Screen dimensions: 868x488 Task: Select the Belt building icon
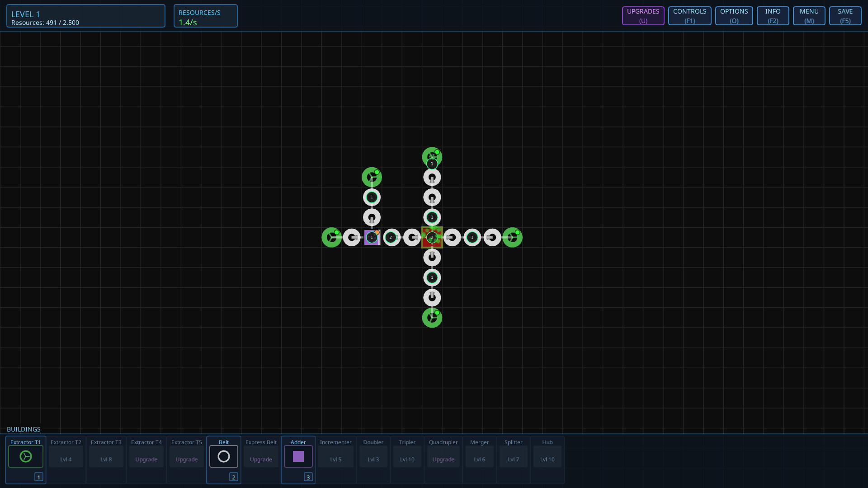(x=223, y=456)
